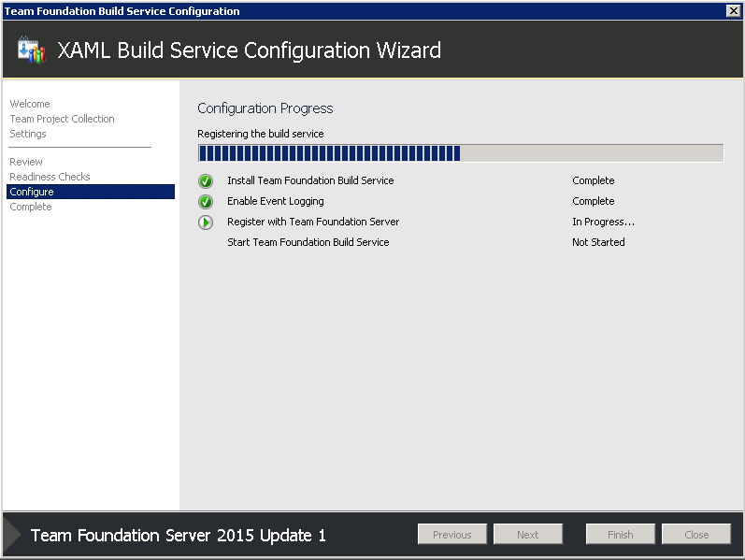Click the Previous button

pos(451,535)
